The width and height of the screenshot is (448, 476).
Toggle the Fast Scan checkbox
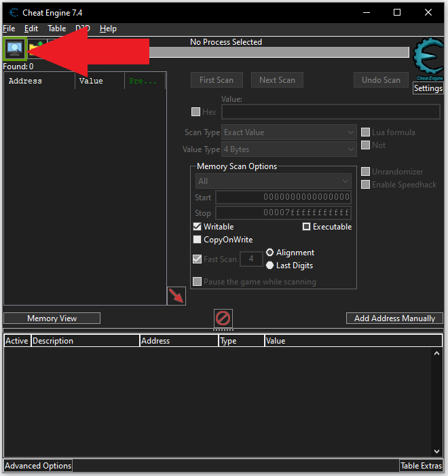click(198, 259)
